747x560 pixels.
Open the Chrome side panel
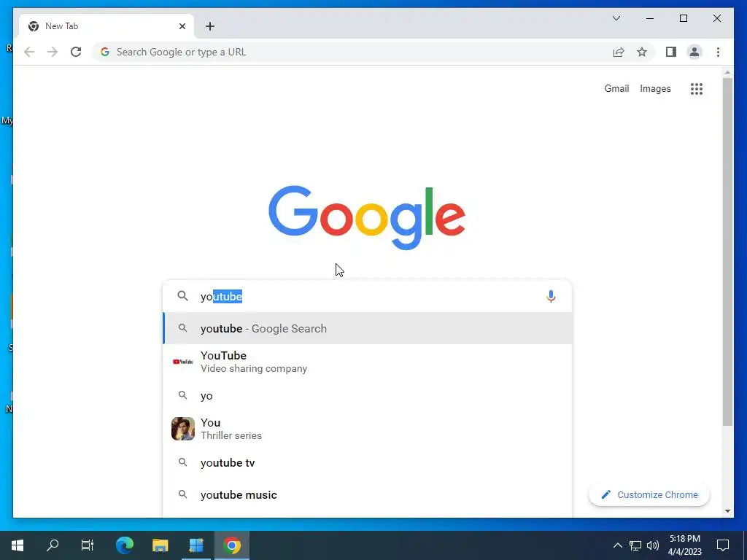(x=671, y=52)
